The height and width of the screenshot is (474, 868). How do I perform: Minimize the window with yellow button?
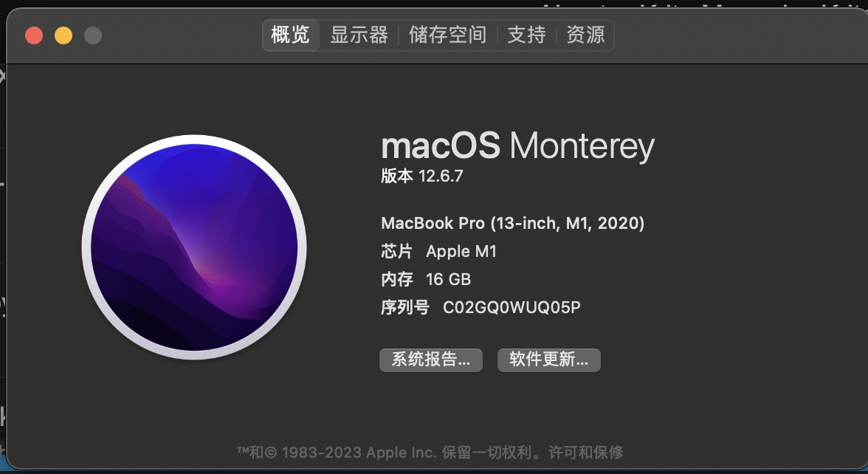[x=63, y=36]
